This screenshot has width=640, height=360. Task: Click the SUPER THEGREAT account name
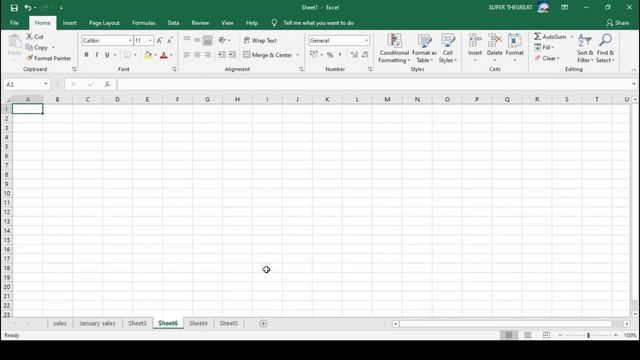[x=510, y=7]
